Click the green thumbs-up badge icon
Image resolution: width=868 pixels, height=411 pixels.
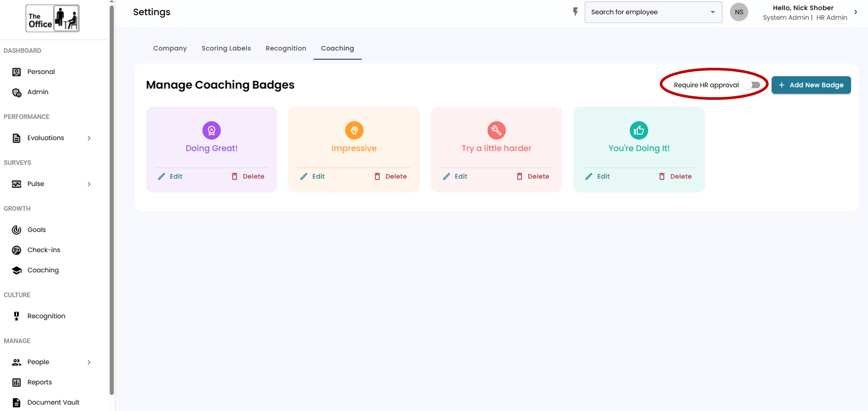(639, 130)
